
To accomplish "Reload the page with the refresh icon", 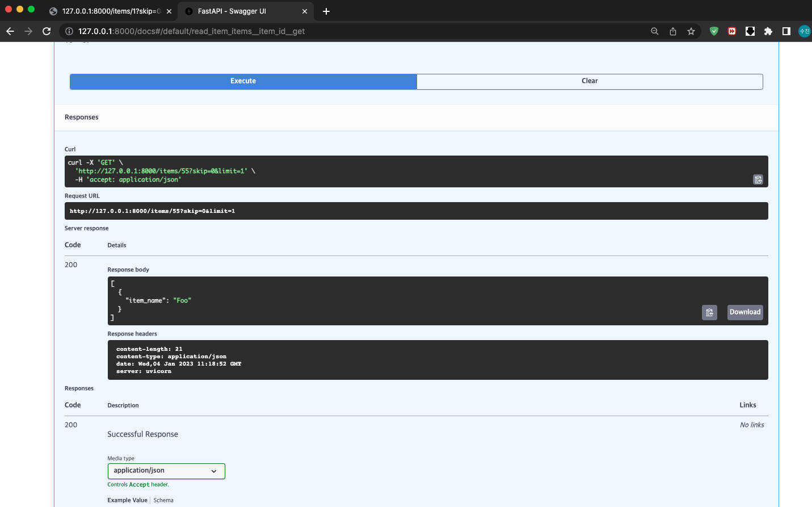I will pos(47,31).
